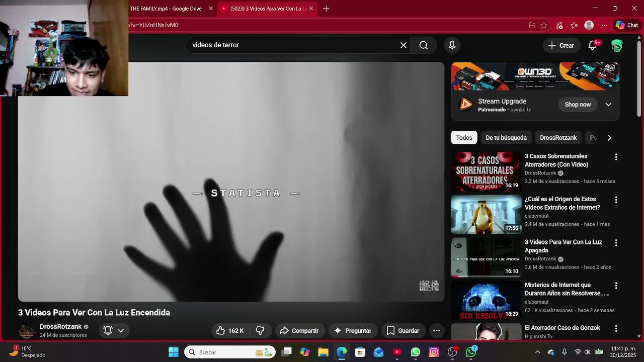This screenshot has width=644, height=362.
Task: Click the Edge address bar URL
Action: point(153,25)
